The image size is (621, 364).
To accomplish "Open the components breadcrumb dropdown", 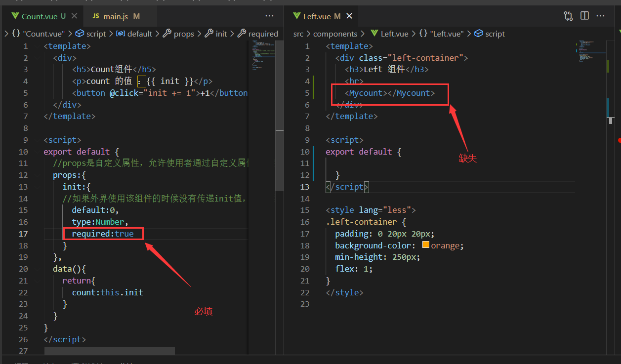I will coord(335,34).
